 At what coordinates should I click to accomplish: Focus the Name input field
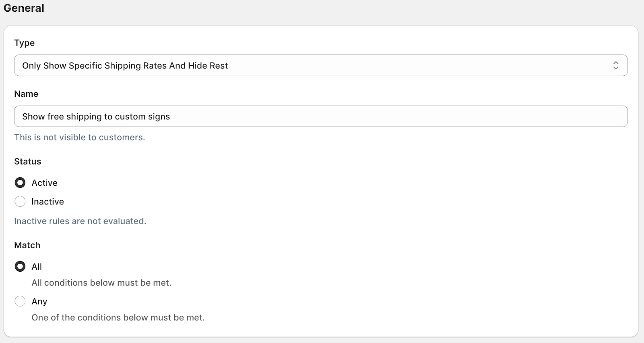[320, 116]
